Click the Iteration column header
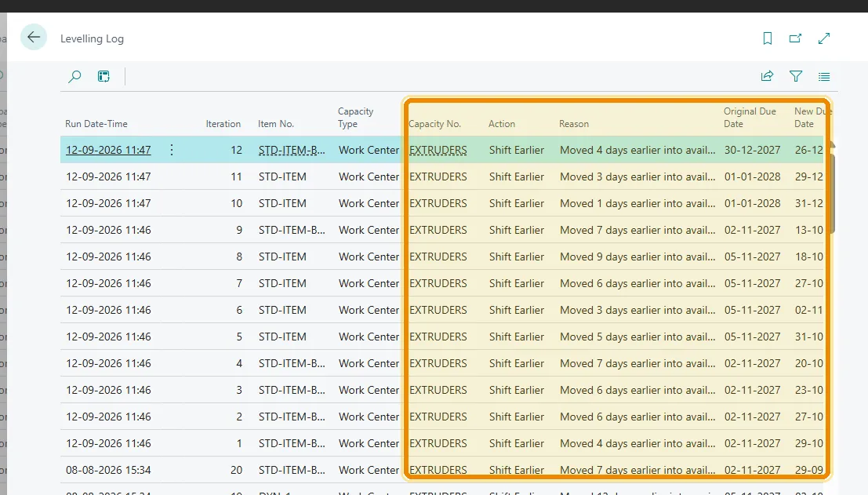 coord(223,124)
